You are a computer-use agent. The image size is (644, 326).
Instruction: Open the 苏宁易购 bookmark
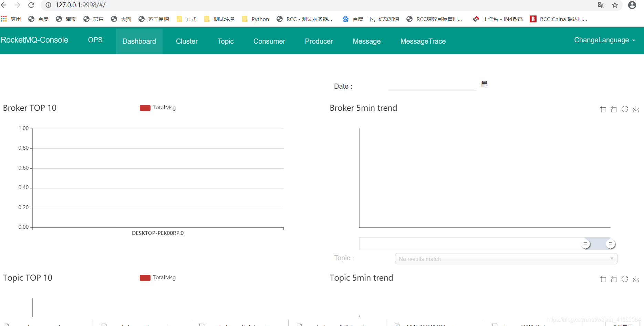(154, 19)
